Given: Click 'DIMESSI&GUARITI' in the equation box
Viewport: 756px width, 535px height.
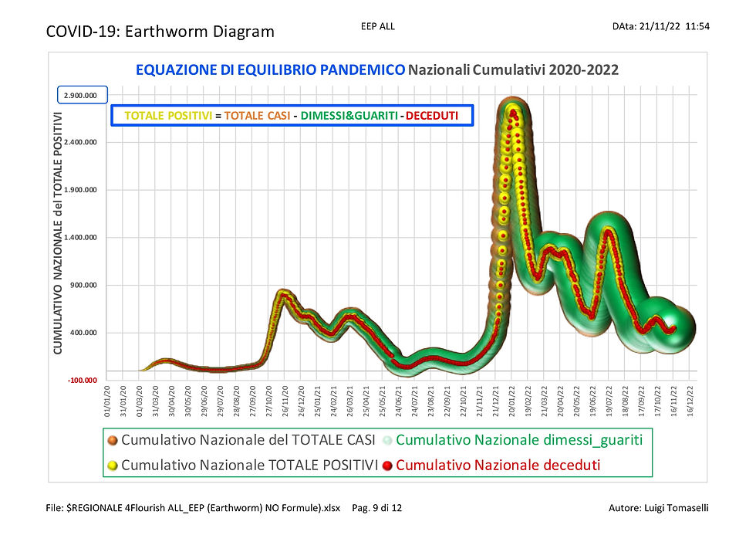Looking at the screenshot, I should pyautogui.click(x=349, y=116).
